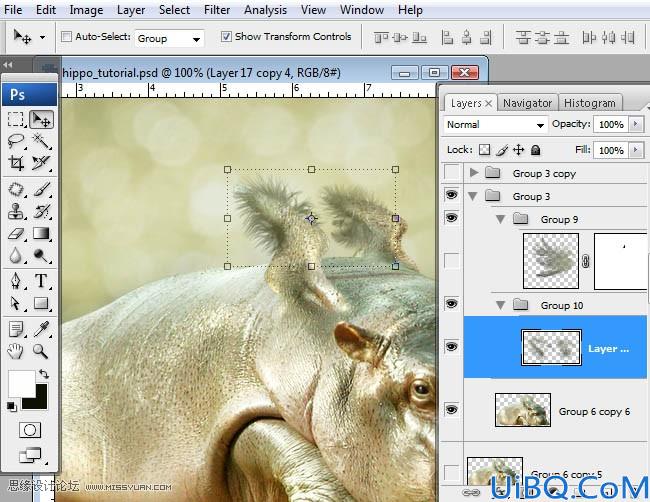Screen dimensions: 650x502
Task: Collapse the Group 3 folder
Action: tap(473, 196)
